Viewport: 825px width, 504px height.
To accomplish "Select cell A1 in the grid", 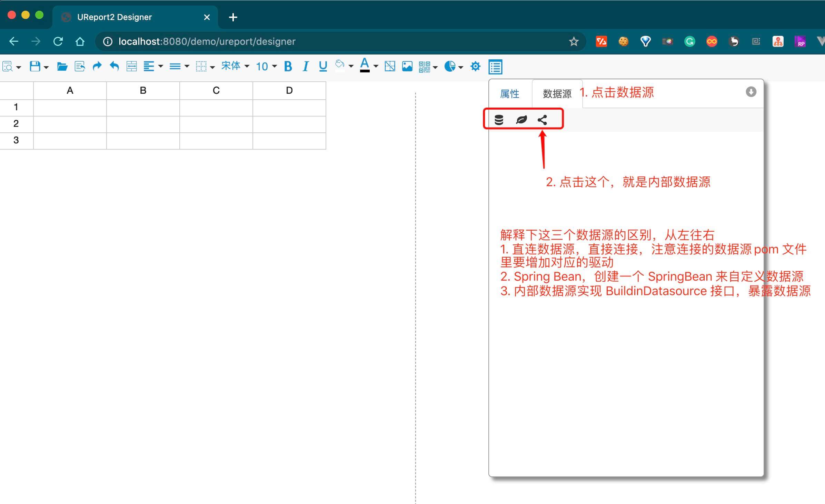I will click(x=70, y=108).
